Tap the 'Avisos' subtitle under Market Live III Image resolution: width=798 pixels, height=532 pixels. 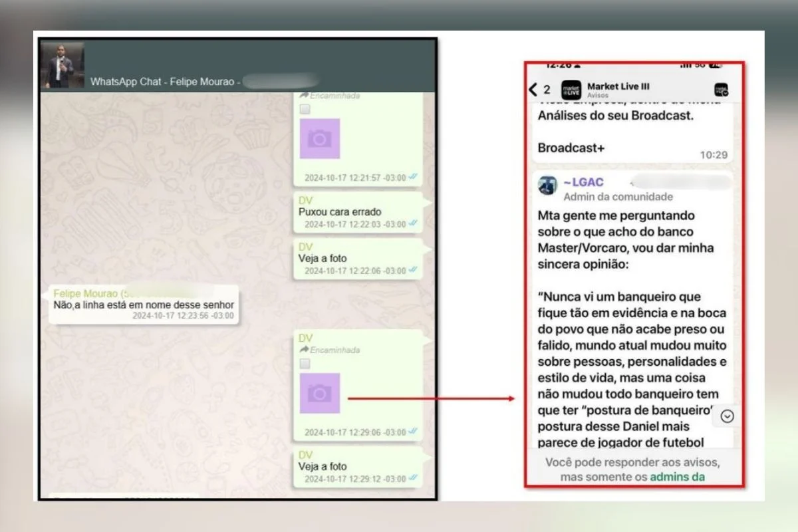click(598, 96)
